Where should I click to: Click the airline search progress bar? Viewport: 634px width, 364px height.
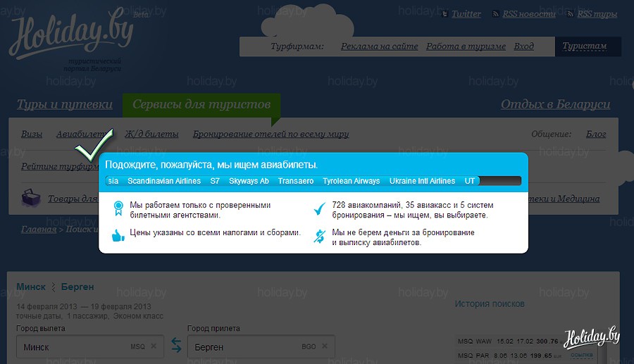coord(313,181)
